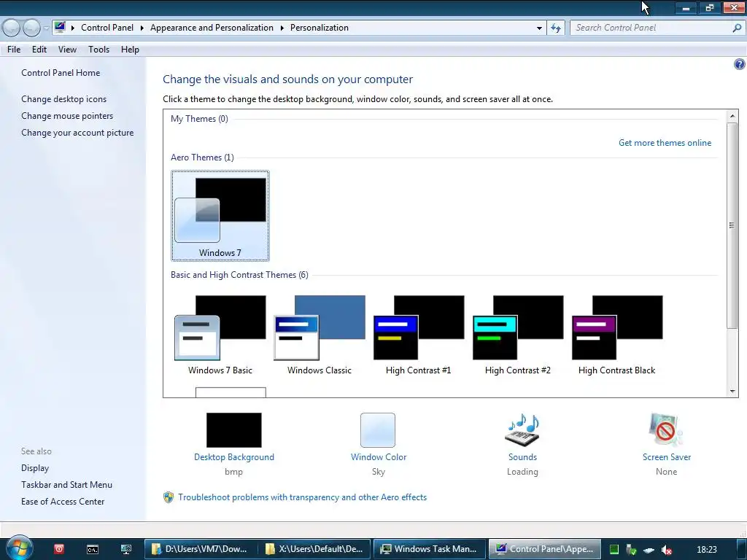Select the Windows 7 Basic theme
Screen dimensions: 747x560
(x=220, y=335)
